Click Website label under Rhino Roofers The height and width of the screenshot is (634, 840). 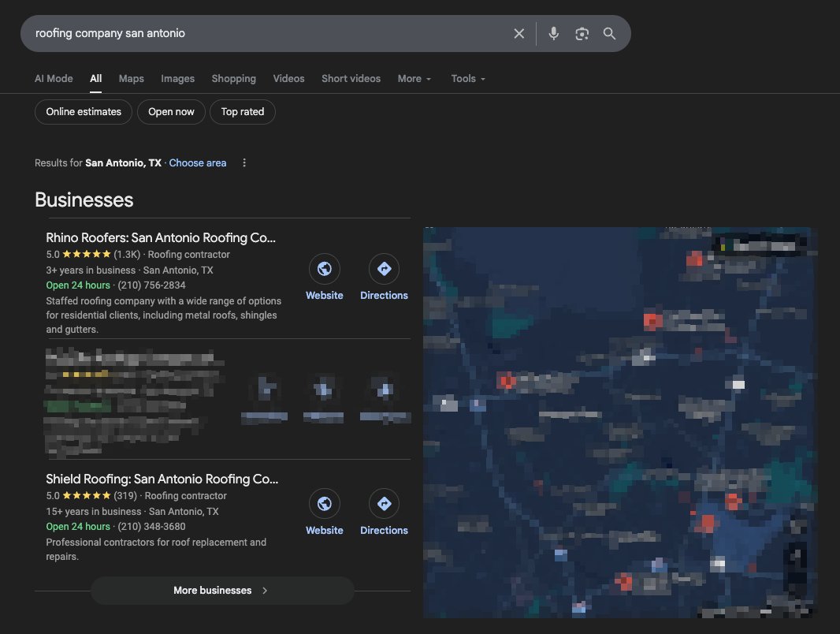pos(324,295)
